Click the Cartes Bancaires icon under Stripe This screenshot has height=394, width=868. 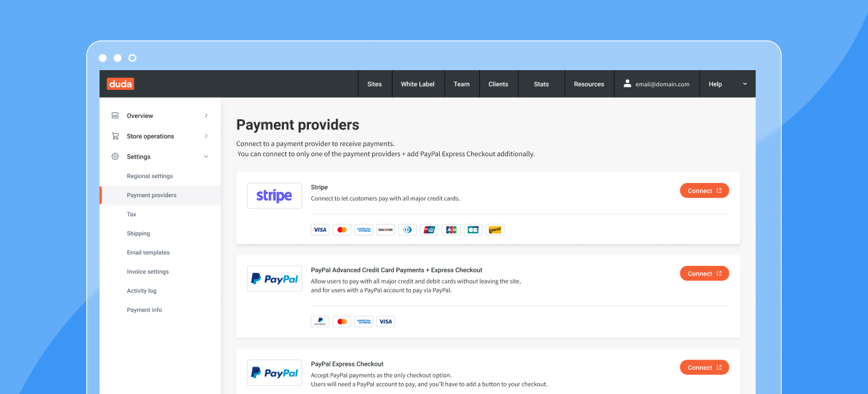[473, 230]
